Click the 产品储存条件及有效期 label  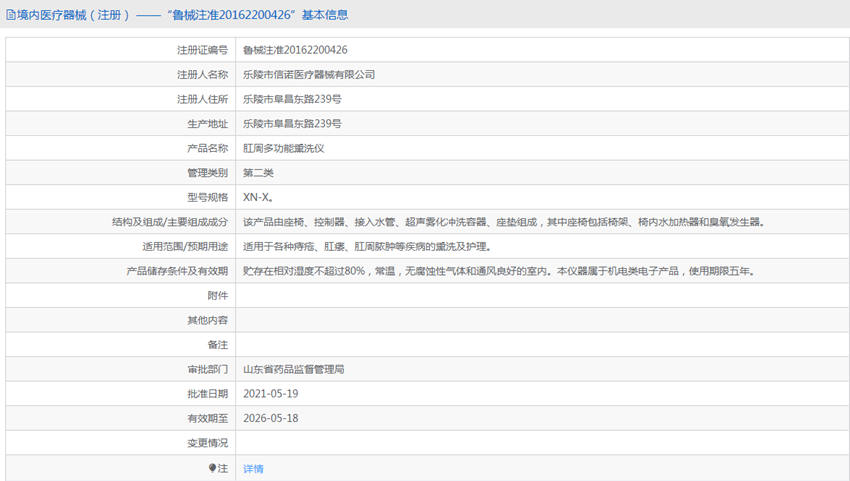(x=177, y=271)
